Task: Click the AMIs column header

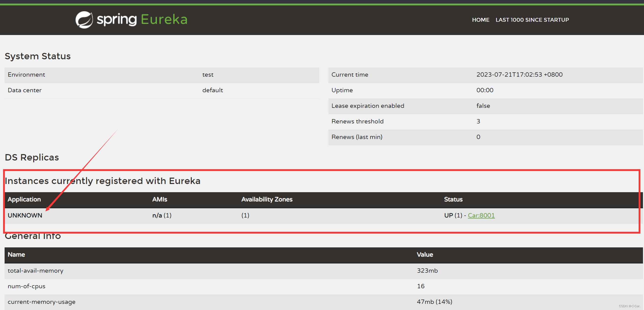Action: pos(160,199)
